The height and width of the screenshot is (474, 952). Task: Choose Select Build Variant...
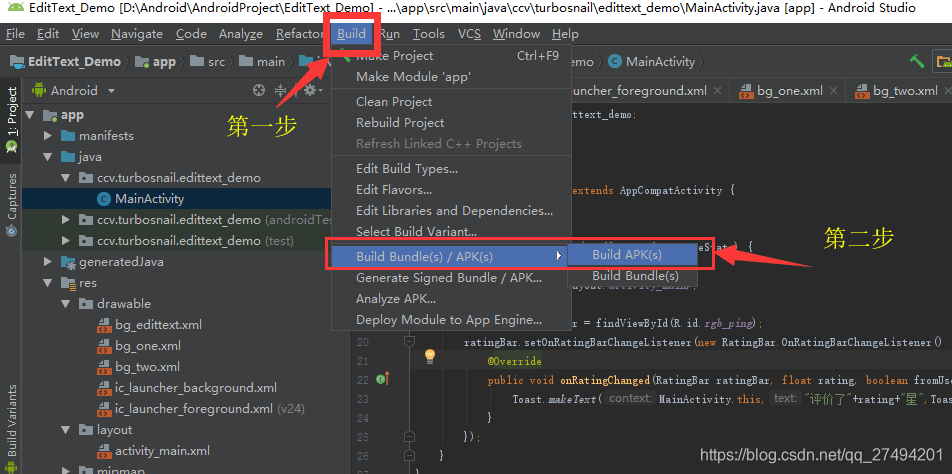click(451, 232)
